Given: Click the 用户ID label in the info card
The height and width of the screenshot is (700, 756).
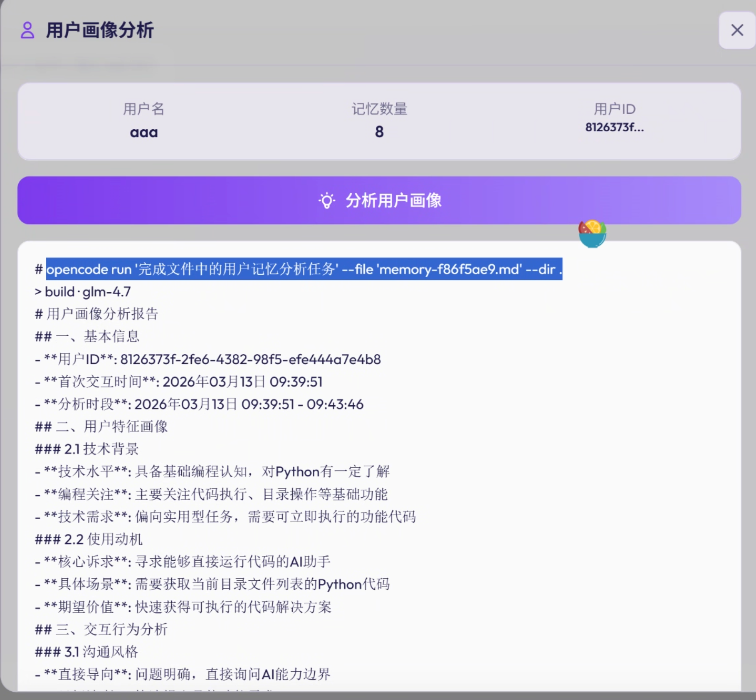Looking at the screenshot, I should pos(614,109).
